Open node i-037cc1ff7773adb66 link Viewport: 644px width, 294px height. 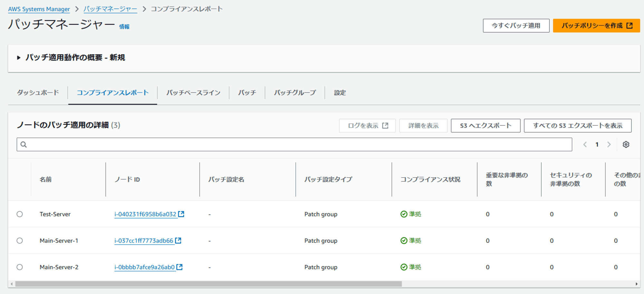click(x=144, y=240)
